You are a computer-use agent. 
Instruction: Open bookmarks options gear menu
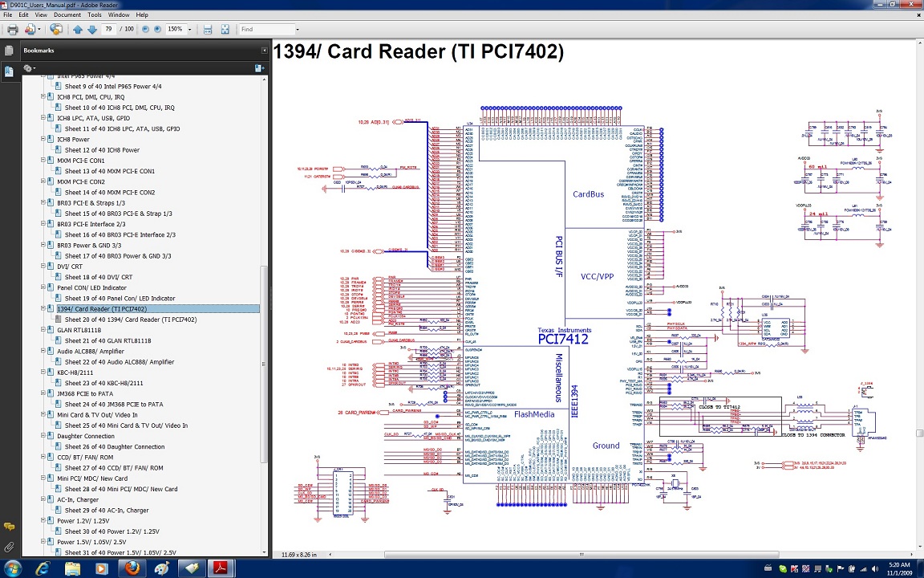pyautogui.click(x=29, y=68)
